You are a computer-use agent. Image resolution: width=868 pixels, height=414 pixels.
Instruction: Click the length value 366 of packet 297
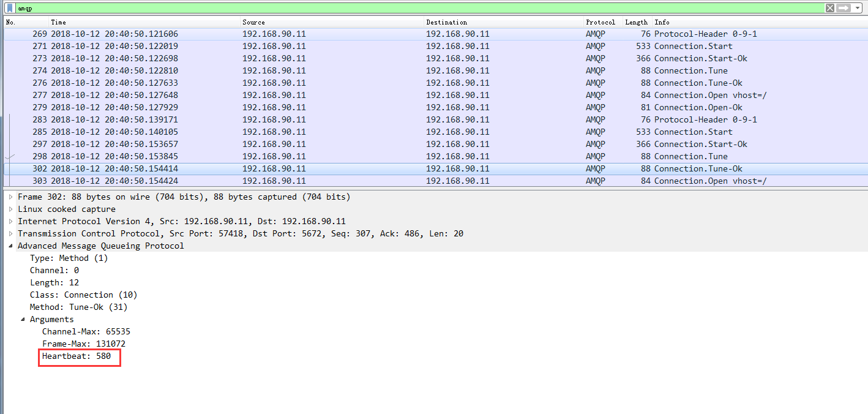(642, 144)
